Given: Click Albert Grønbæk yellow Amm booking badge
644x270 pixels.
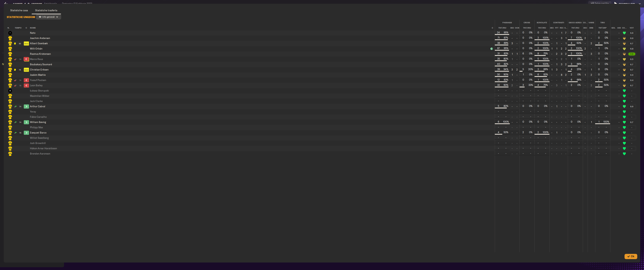Looking at the screenshot, I should pyautogui.click(x=26, y=43).
